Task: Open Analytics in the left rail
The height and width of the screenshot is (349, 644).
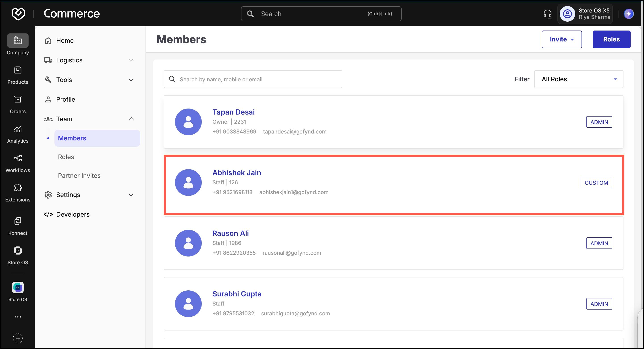Action: pos(18,134)
